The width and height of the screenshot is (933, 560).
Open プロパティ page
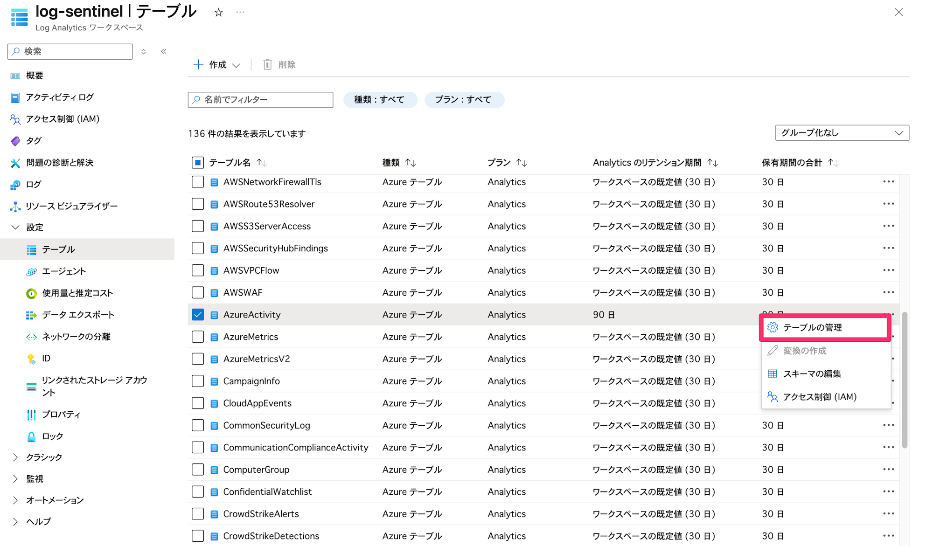(61, 415)
